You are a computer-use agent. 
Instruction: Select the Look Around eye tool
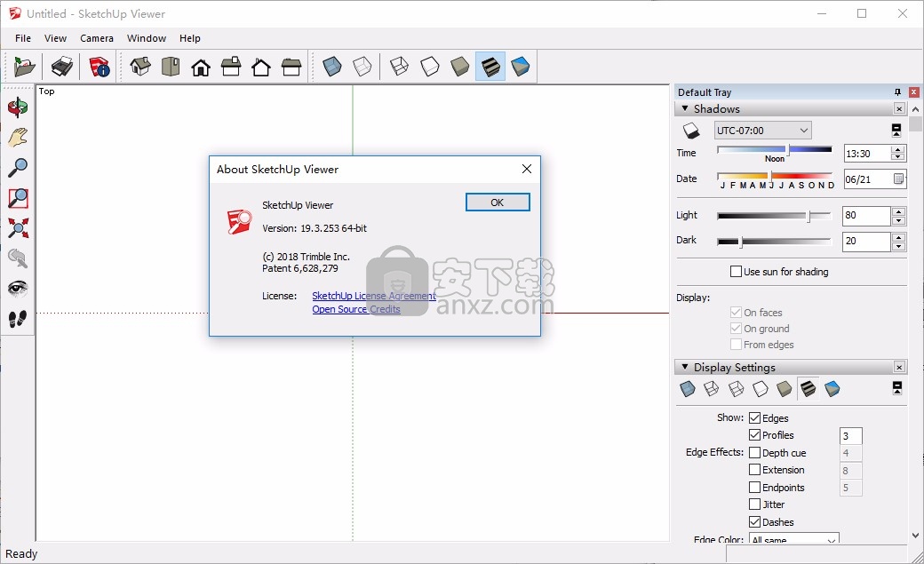(x=18, y=289)
